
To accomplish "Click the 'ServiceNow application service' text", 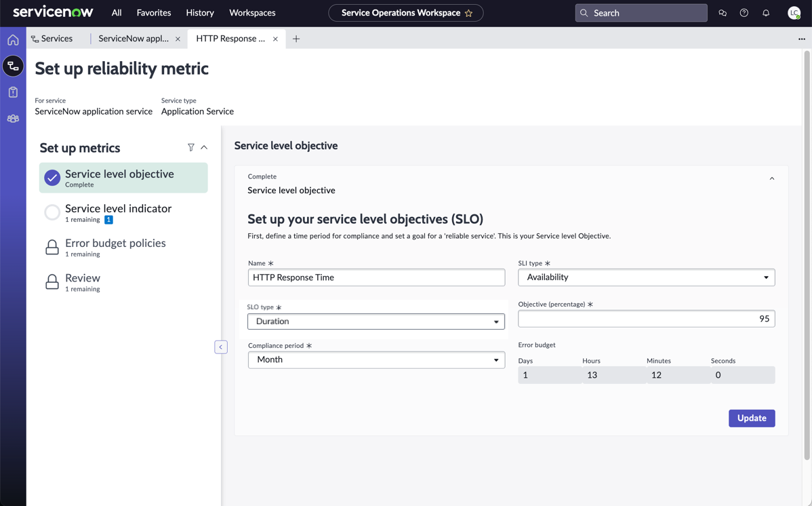I will click(94, 111).
